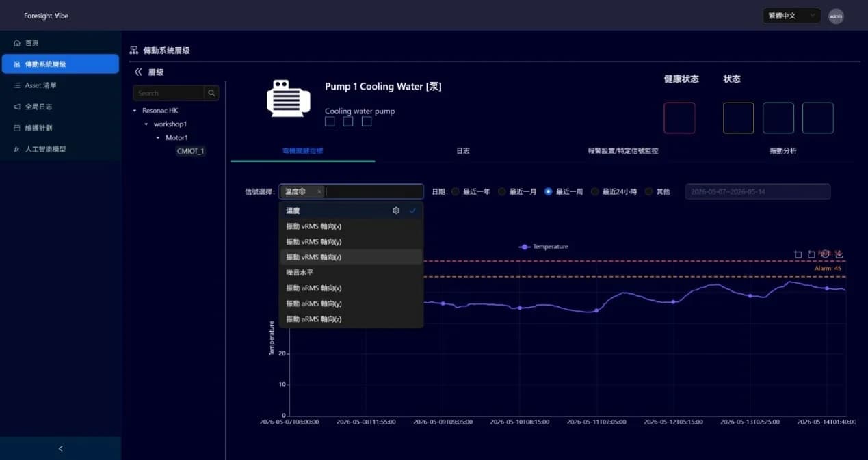The width and height of the screenshot is (868, 460).
Task: Click the yellow-bordered 状态 indicator box
Action: click(739, 118)
